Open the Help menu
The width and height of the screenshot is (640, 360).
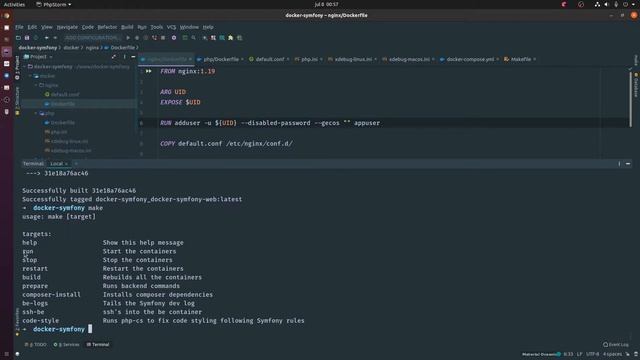pyautogui.click(x=208, y=27)
